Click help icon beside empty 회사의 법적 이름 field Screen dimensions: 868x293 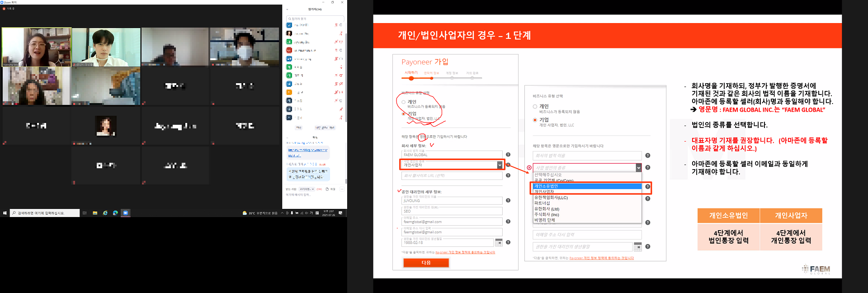pos(648,156)
